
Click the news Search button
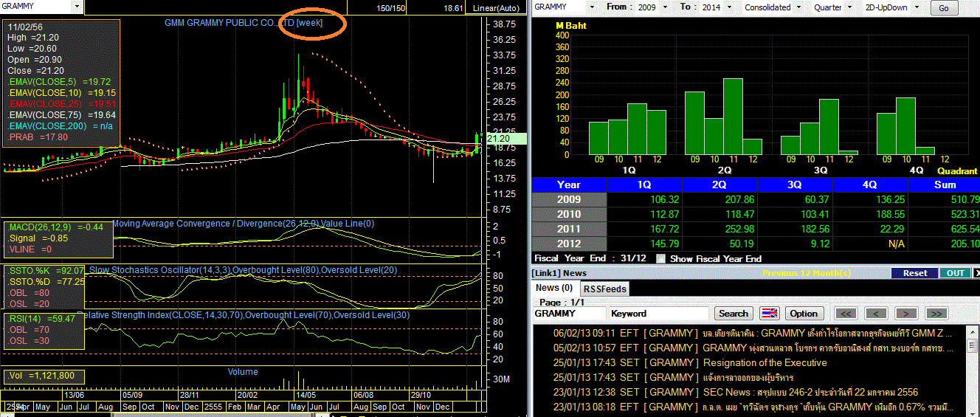pyautogui.click(x=734, y=313)
